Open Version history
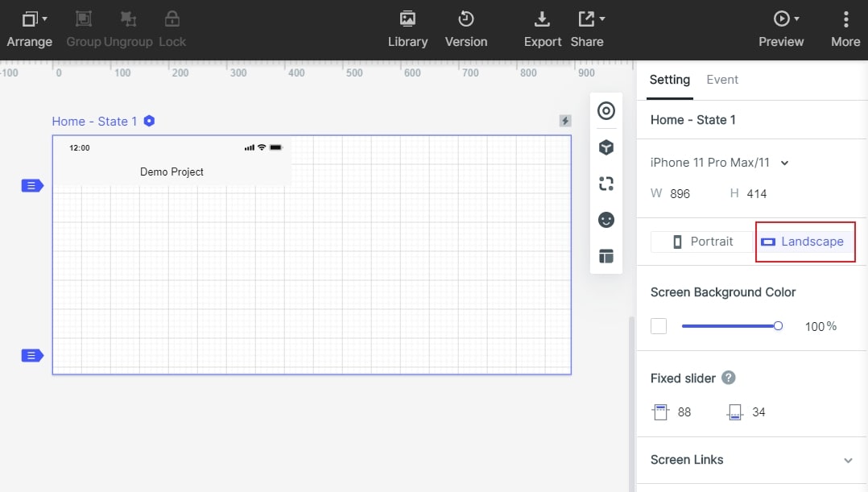The width and height of the screenshot is (868, 492). pos(466,29)
